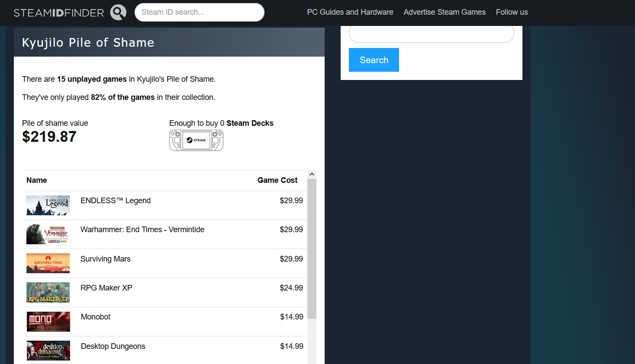Click the Game Cost column header
Screen dimensions: 635x364
pyautogui.click(x=277, y=180)
